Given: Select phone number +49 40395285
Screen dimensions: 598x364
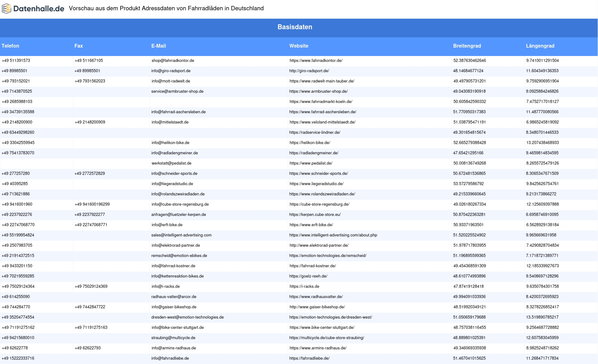Looking at the screenshot, I should pos(15,184).
